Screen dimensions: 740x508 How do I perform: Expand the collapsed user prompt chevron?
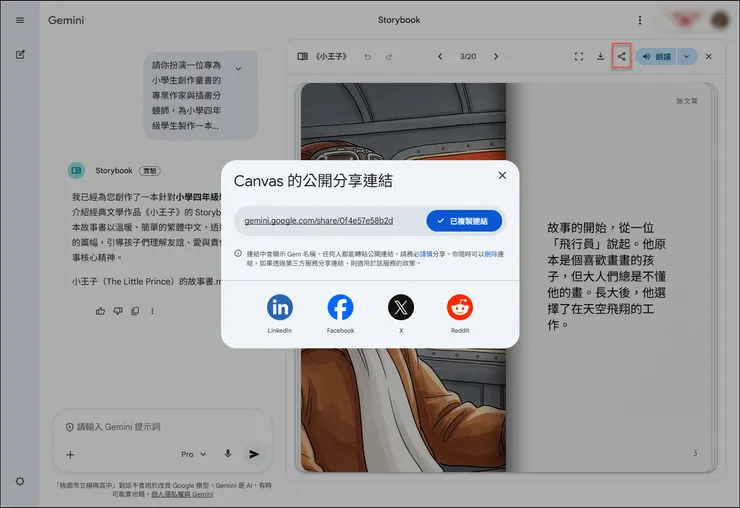(x=238, y=69)
